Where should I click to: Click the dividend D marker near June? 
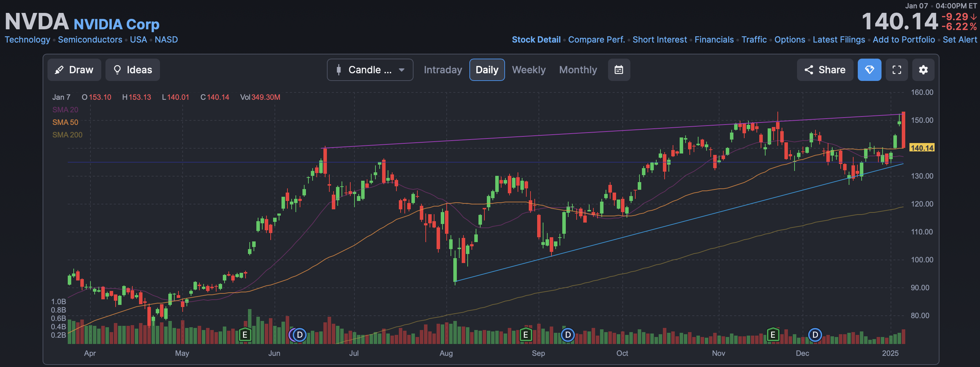click(300, 335)
